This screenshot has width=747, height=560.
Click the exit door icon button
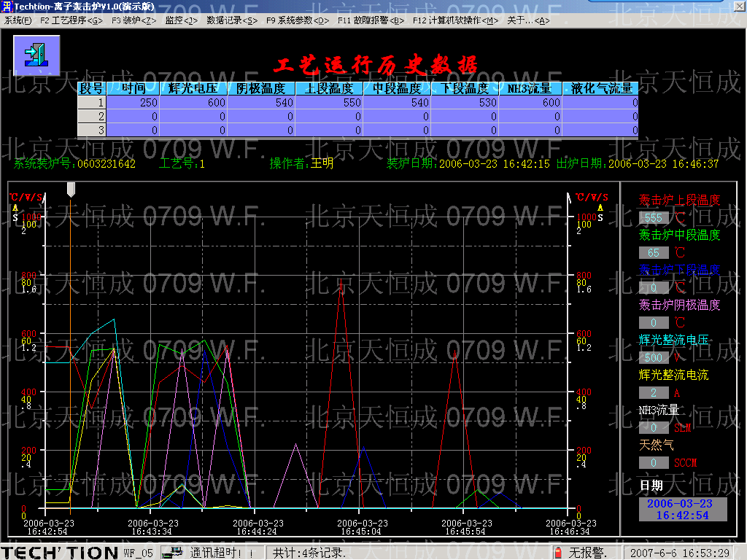[36, 55]
